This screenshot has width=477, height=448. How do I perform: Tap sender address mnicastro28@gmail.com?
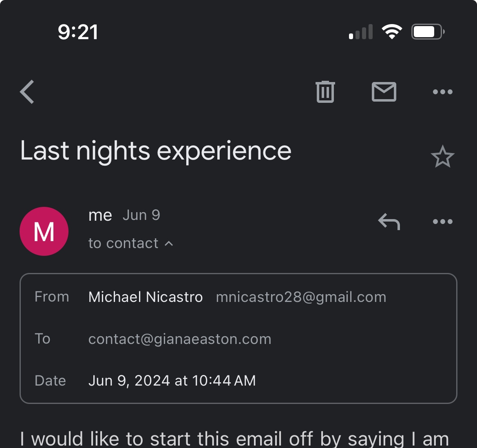click(x=301, y=297)
